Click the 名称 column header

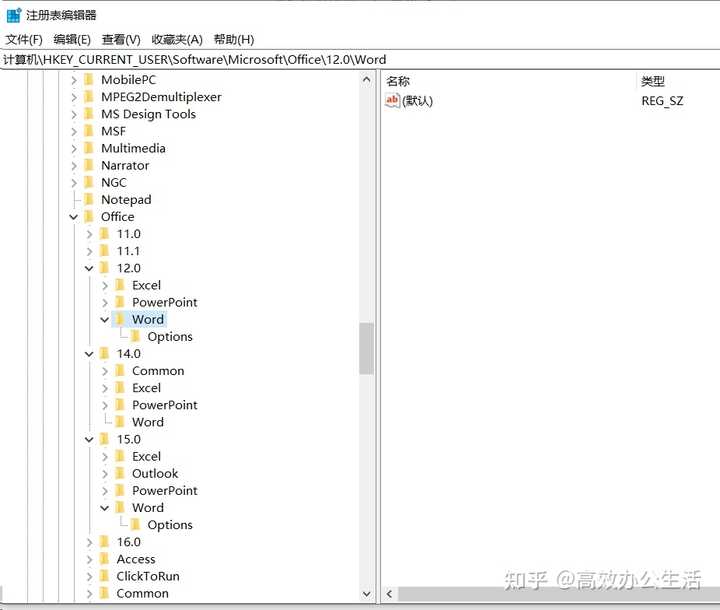coord(398,81)
